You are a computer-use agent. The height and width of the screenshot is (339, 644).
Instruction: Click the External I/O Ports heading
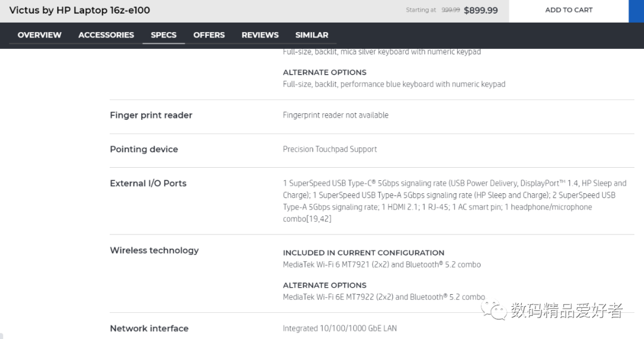pyautogui.click(x=148, y=183)
